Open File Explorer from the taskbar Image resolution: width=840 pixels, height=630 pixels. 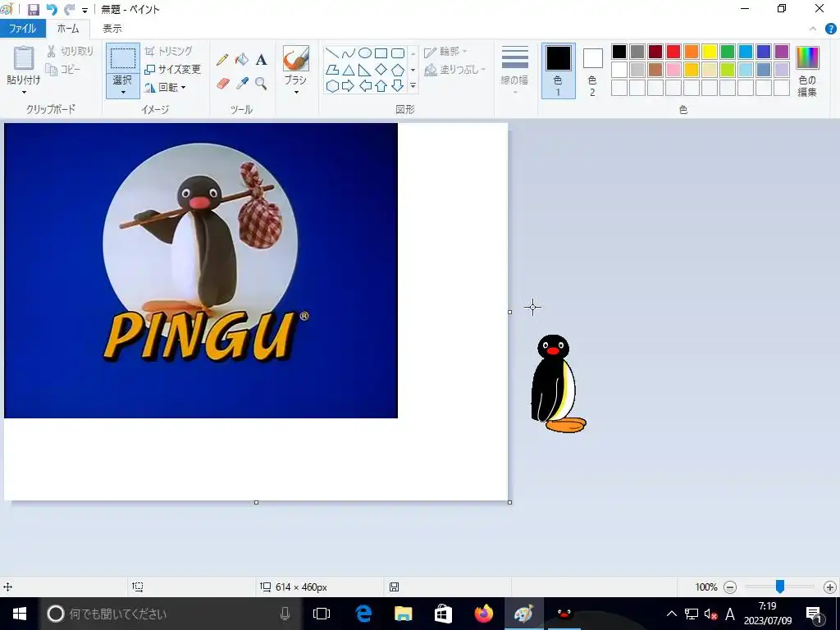[x=403, y=614]
